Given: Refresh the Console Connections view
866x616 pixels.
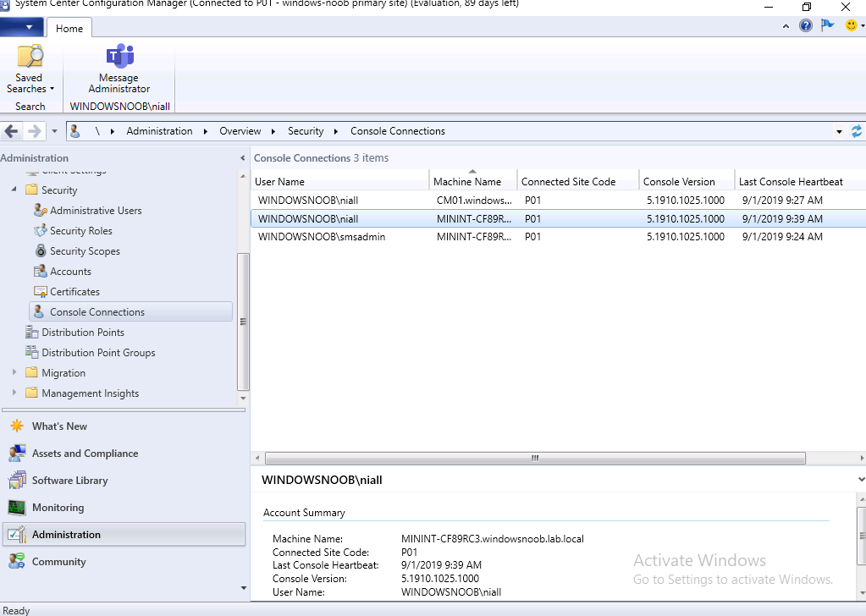Looking at the screenshot, I should [856, 131].
